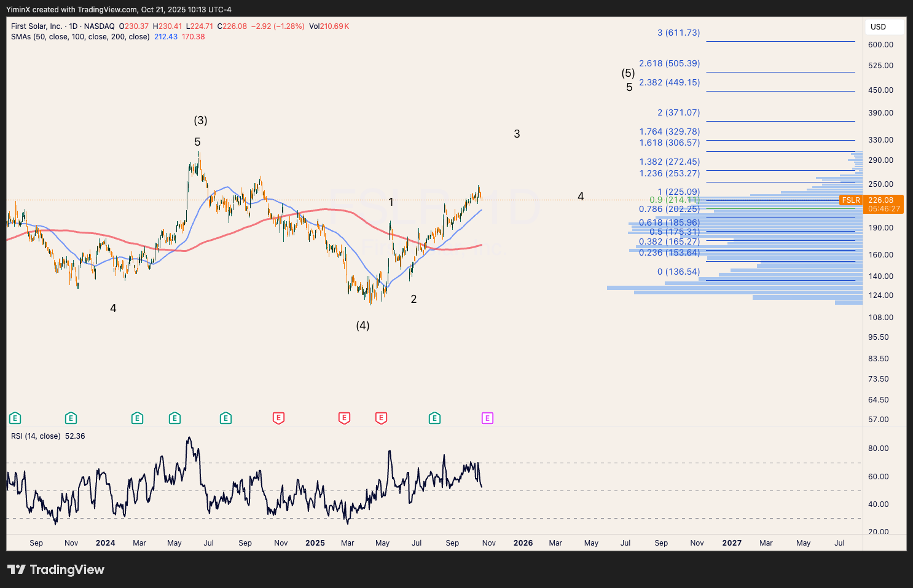Click the purple upcoming earnings marker
The height and width of the screenshot is (588, 913).
coord(487,418)
